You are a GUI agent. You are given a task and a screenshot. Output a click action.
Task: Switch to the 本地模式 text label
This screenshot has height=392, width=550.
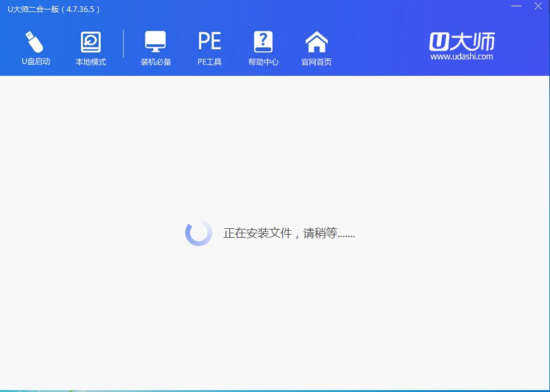tap(91, 62)
